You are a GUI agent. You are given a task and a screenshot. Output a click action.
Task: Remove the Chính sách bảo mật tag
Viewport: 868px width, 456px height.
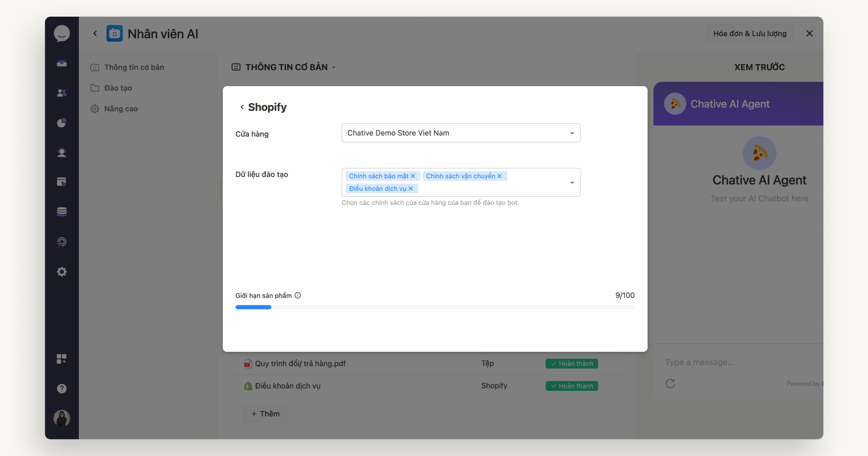[413, 176]
